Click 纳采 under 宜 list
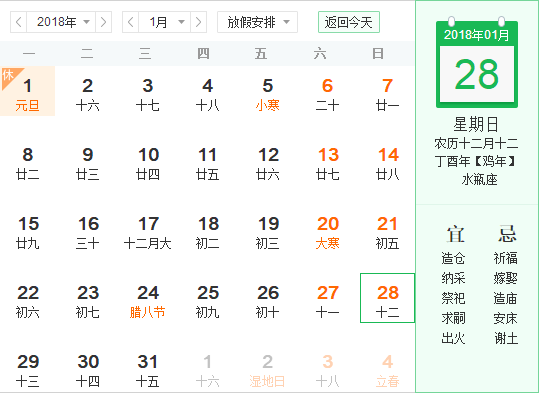Image resolution: width=539 pixels, height=394 pixels. click(x=453, y=278)
